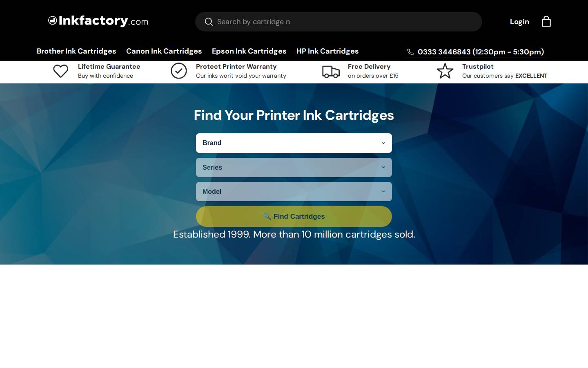Open the shopping bag icon
This screenshot has height=368, width=588.
(x=546, y=21)
